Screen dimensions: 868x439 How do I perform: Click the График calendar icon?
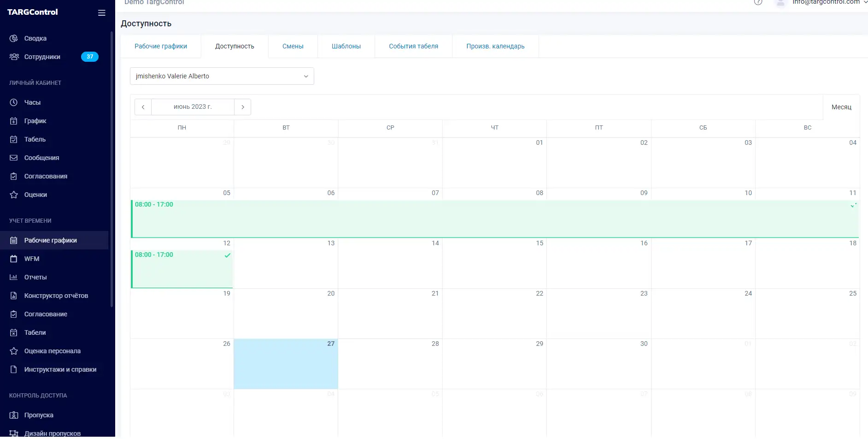tap(14, 121)
